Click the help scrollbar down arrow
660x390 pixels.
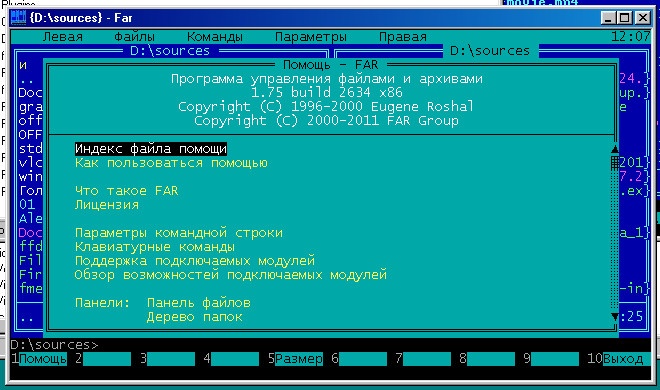pos(615,317)
